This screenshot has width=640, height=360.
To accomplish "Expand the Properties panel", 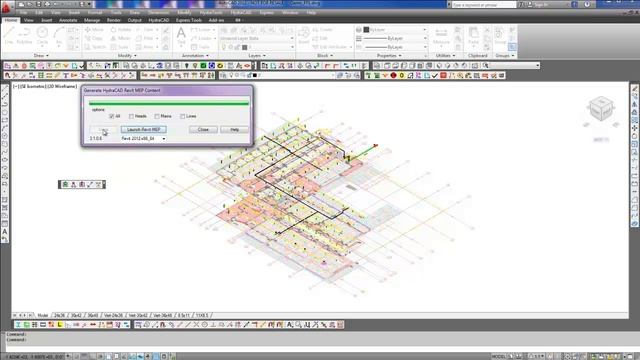I will coord(389,56).
